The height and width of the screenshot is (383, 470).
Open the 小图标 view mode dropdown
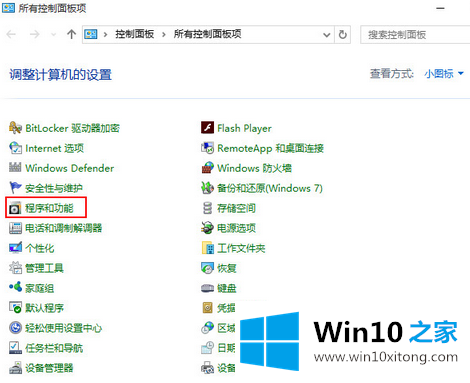click(444, 73)
